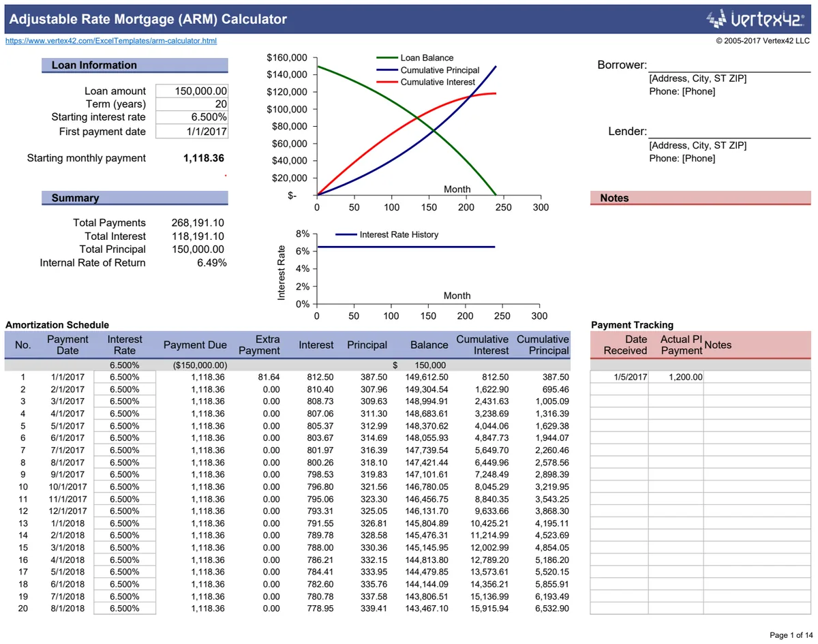
Task: Click the title Adjustable Rate Mortgage (ARM) Calculator
Action: [148, 20]
